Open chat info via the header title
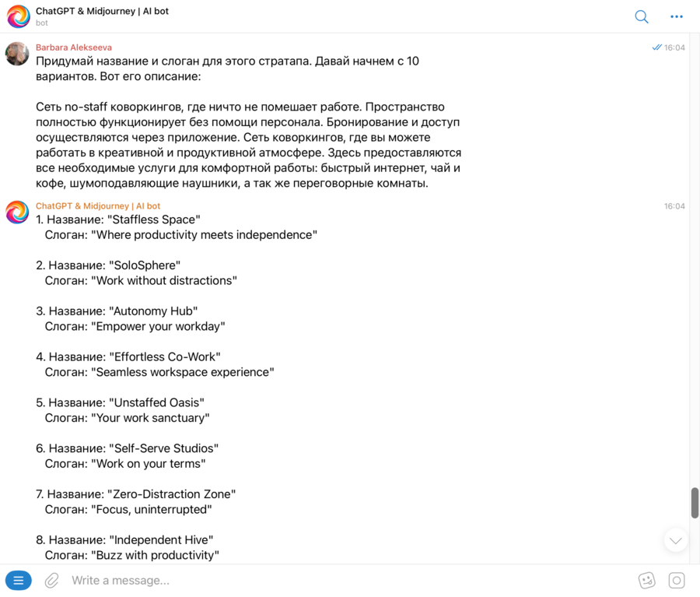The image size is (700, 597). point(102,11)
